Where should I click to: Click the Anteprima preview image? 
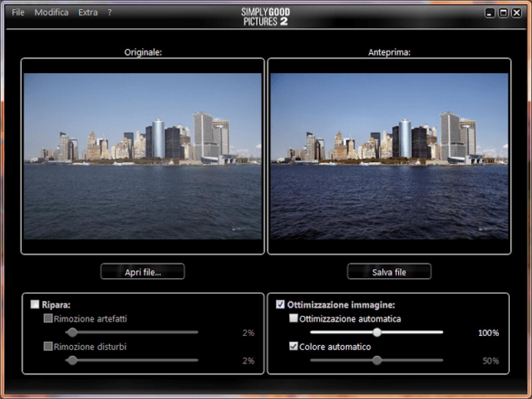(x=389, y=155)
